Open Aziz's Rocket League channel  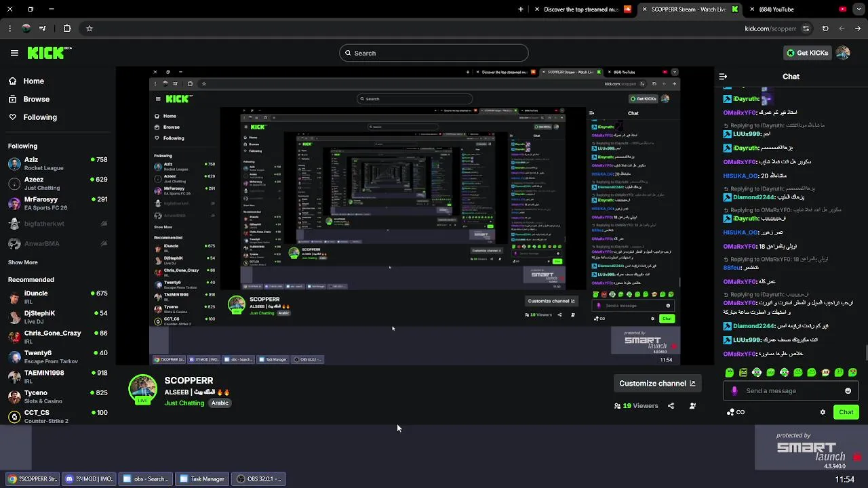tap(58, 163)
